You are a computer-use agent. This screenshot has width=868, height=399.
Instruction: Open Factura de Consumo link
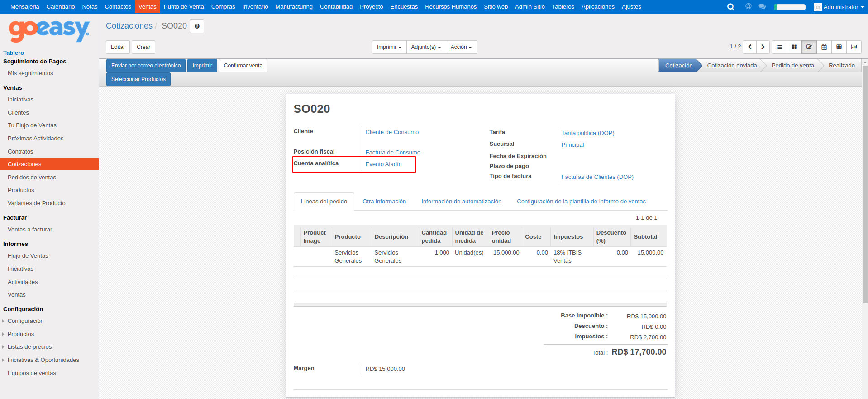[x=393, y=153]
